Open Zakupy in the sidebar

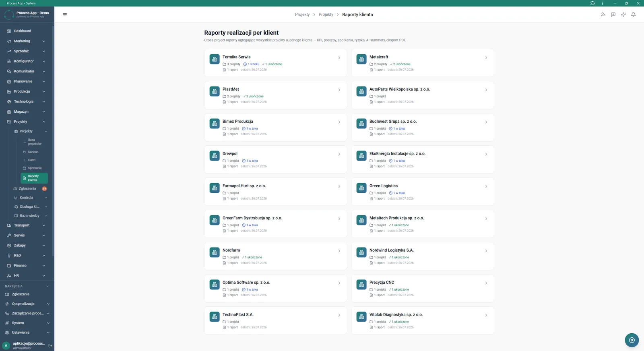tap(27, 246)
